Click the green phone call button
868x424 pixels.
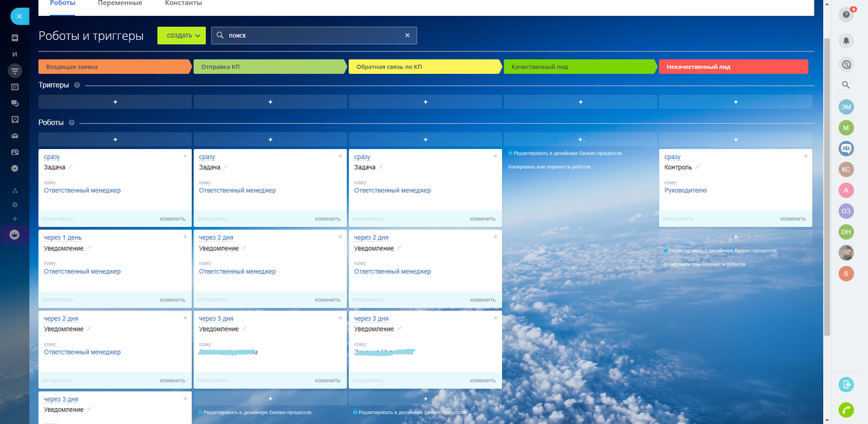[846, 410]
